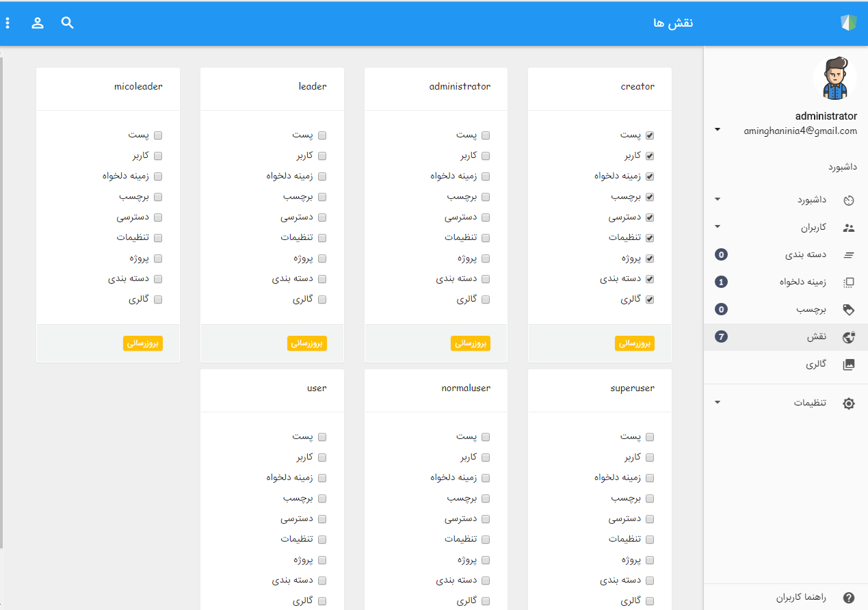Click the normaluser card title

coord(466,388)
